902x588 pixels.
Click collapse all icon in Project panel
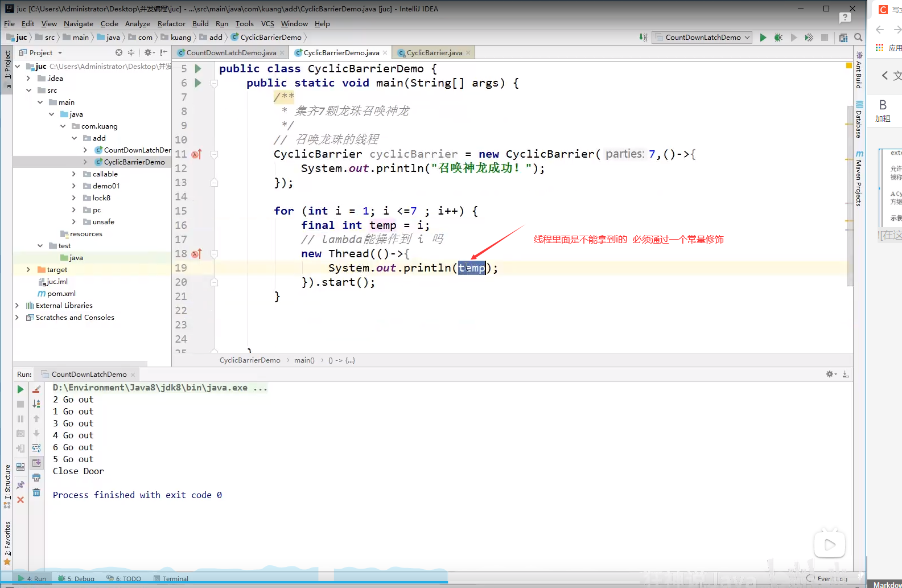click(131, 52)
